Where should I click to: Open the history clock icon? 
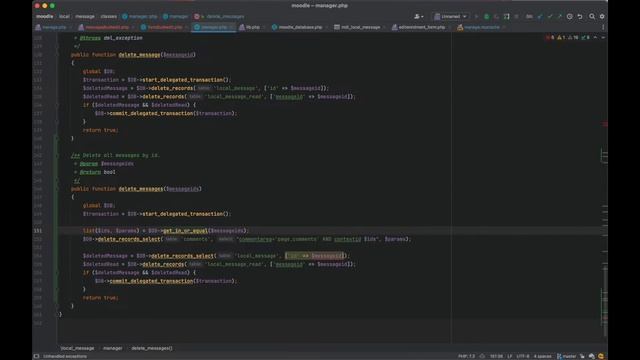[x=569, y=16]
